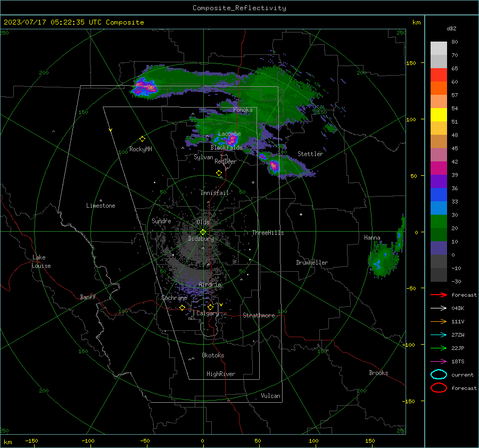This screenshot has width=479, height=448.
Task: Click the green 22JP arrow legend icon
Action: click(x=439, y=348)
